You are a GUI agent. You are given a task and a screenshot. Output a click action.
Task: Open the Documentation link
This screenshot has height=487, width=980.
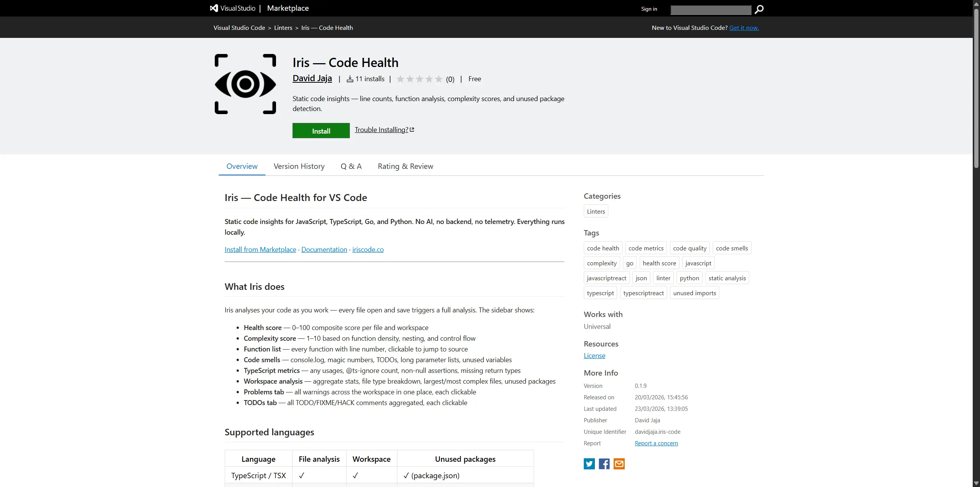pyautogui.click(x=324, y=249)
